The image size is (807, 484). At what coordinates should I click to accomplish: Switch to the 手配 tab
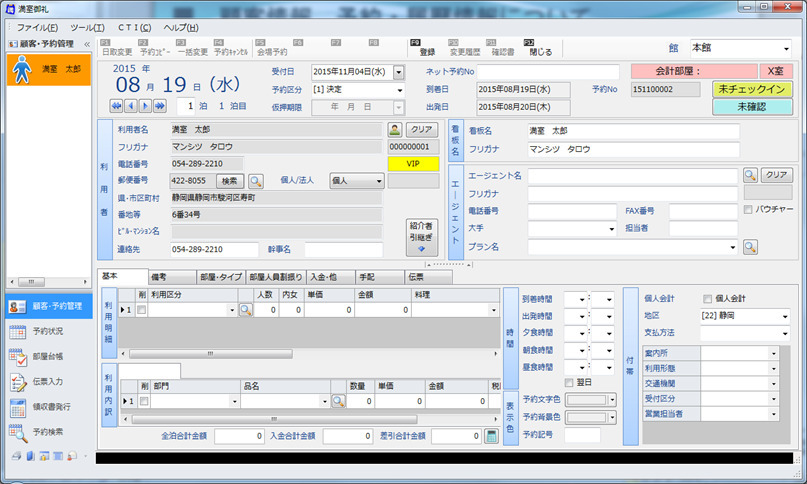click(380, 278)
